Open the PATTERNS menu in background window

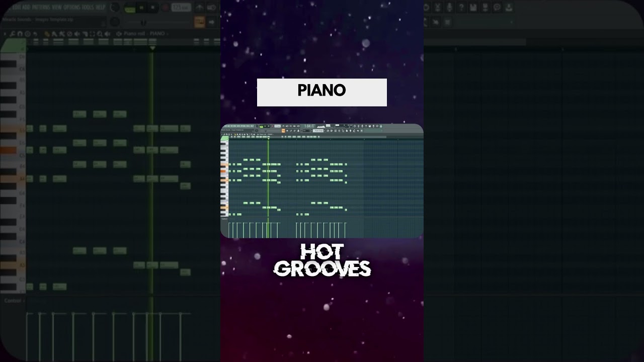click(x=41, y=8)
